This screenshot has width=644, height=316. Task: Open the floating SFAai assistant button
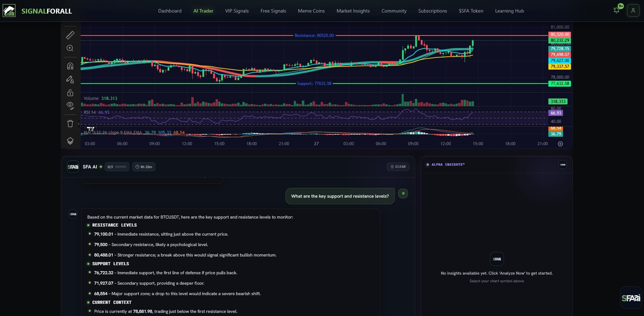pyautogui.click(x=631, y=298)
